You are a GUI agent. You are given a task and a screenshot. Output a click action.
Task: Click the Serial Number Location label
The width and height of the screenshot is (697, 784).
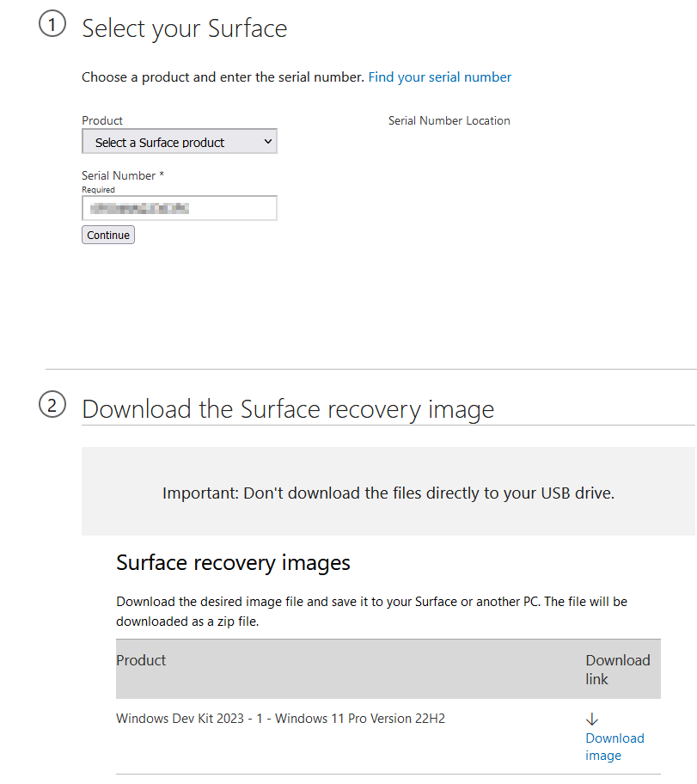coord(449,120)
